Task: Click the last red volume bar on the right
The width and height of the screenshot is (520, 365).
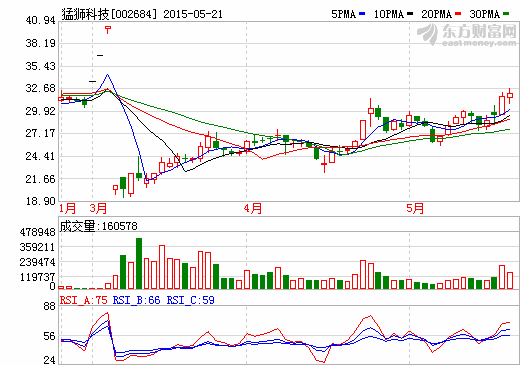Action: click(x=510, y=280)
